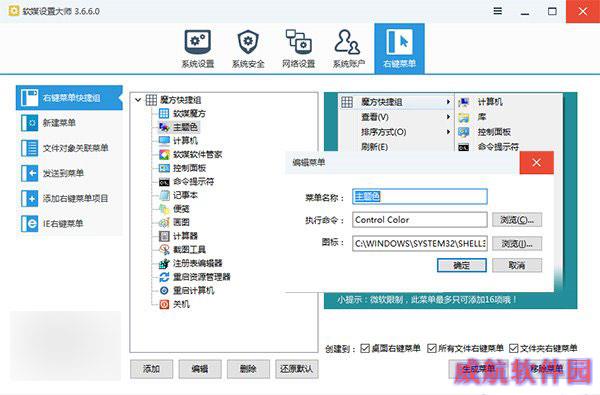The height and width of the screenshot is (395, 600).
Task: Click the 执行命令 input field
Action: coord(420,220)
